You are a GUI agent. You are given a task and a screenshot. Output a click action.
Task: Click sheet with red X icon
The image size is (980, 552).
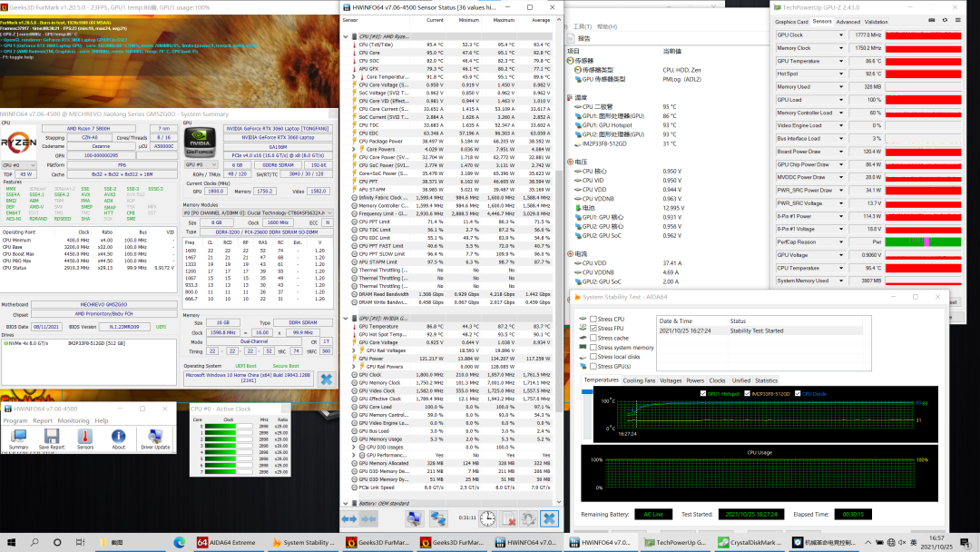tap(509, 518)
